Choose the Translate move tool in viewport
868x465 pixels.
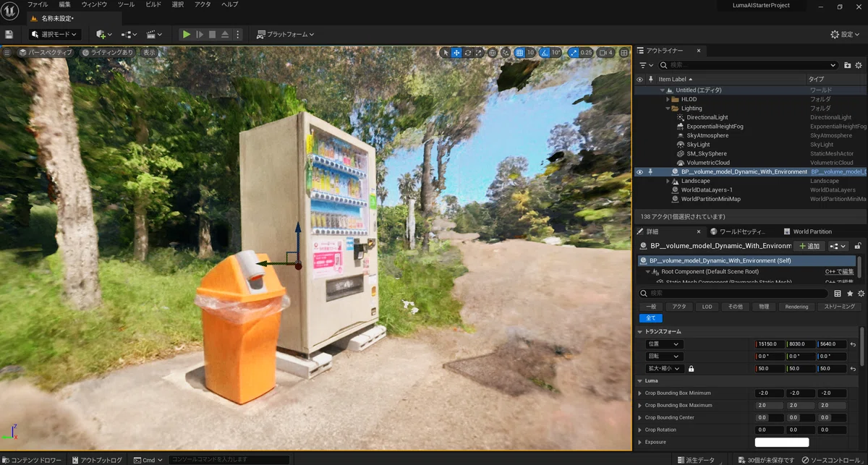(x=456, y=52)
